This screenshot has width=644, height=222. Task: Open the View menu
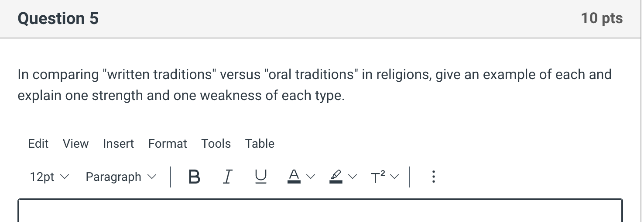coord(75,143)
